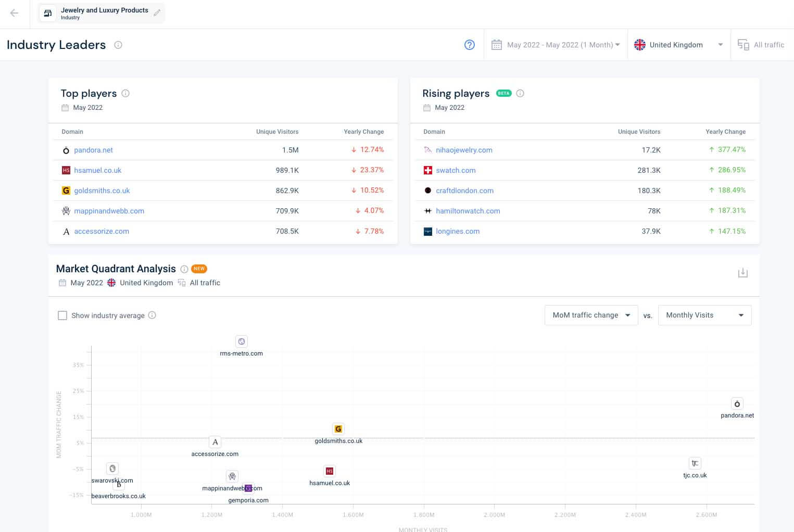Select tjc.co.uk marker in quadrant chart

(695, 463)
